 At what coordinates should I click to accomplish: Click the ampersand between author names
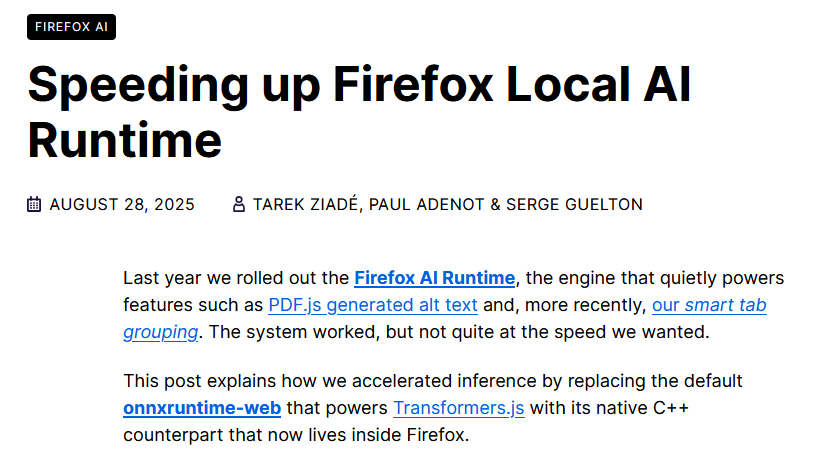[x=495, y=205]
